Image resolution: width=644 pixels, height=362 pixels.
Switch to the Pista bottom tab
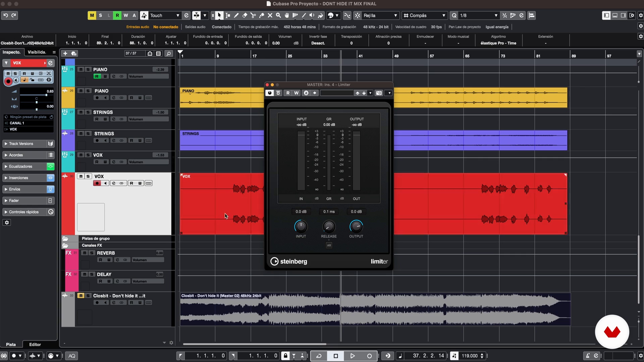11,345
